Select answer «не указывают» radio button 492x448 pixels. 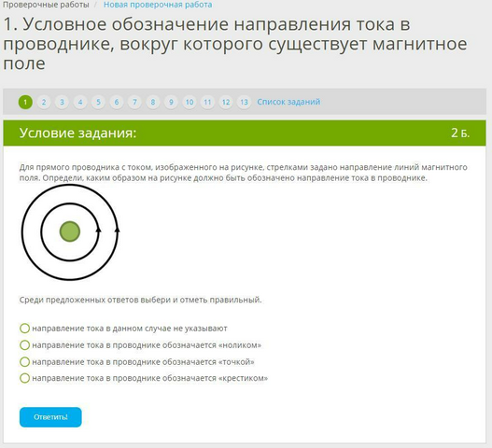click(x=25, y=329)
